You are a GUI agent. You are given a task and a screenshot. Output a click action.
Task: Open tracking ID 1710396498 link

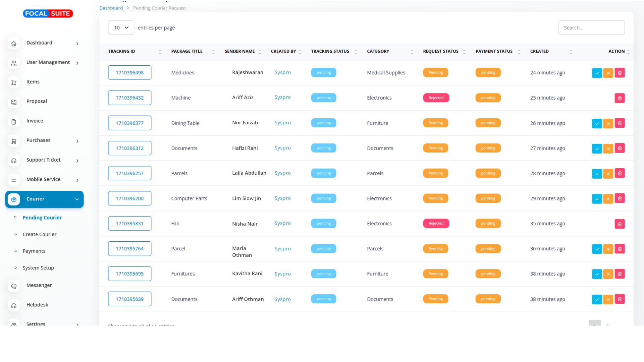coord(129,72)
